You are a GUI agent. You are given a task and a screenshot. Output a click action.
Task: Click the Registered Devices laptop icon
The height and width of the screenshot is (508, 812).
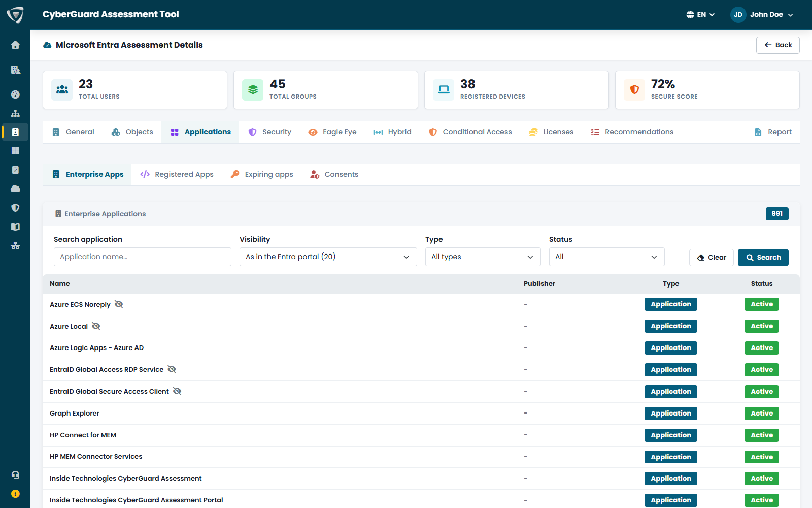tap(444, 90)
